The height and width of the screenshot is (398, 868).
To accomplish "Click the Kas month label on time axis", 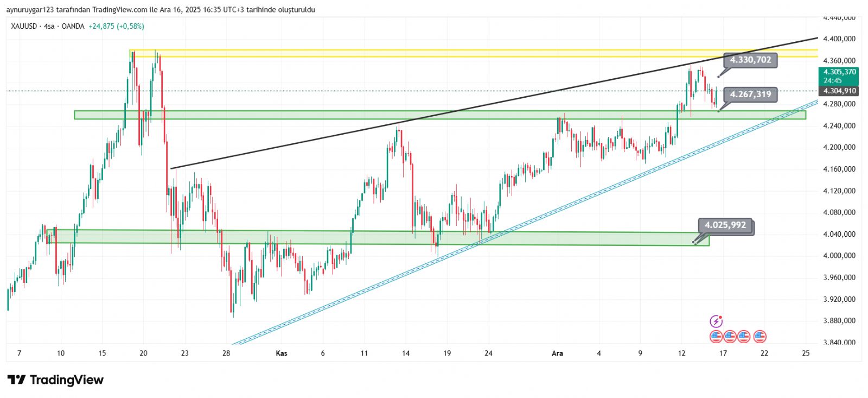I will click(x=281, y=353).
